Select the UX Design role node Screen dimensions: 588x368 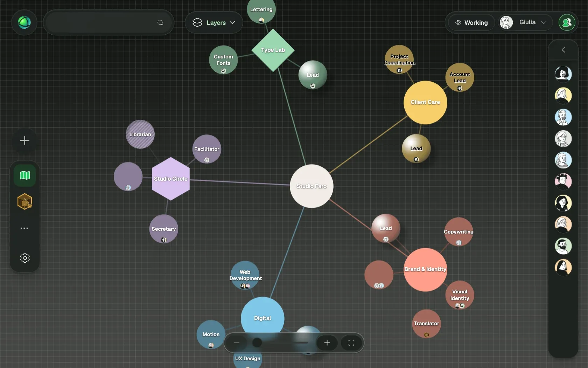click(x=248, y=359)
